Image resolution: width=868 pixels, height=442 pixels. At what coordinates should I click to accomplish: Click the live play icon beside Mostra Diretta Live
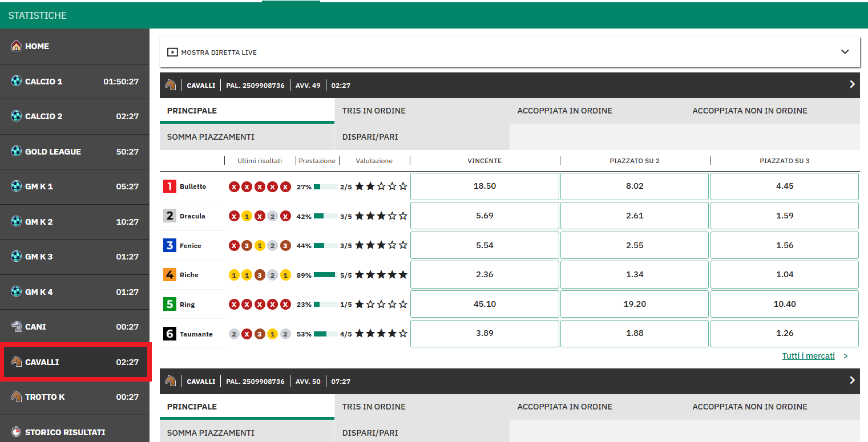(x=172, y=52)
